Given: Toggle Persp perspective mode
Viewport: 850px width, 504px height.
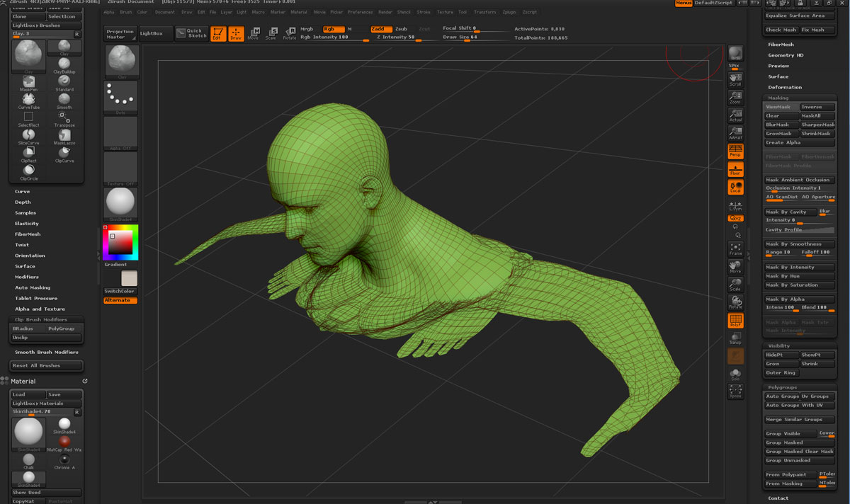Looking at the screenshot, I should click(736, 151).
